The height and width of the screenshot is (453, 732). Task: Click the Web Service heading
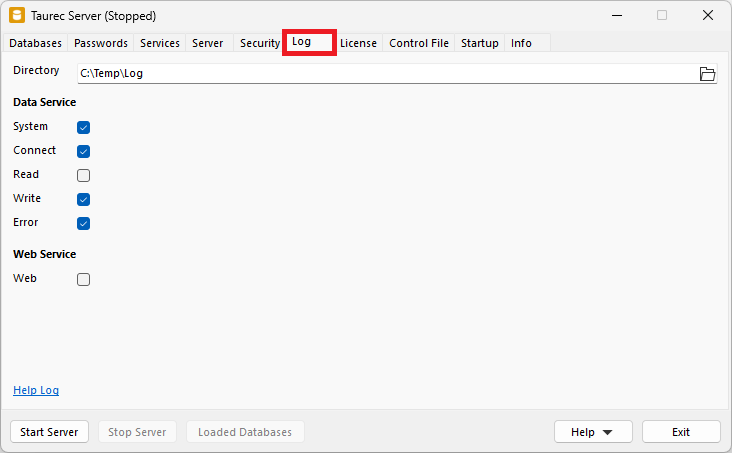pos(44,254)
